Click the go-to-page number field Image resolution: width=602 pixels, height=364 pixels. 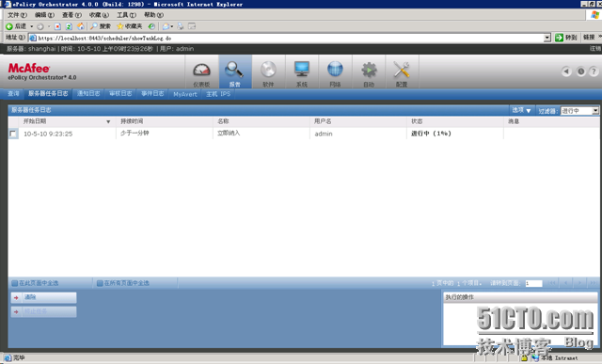point(533,283)
